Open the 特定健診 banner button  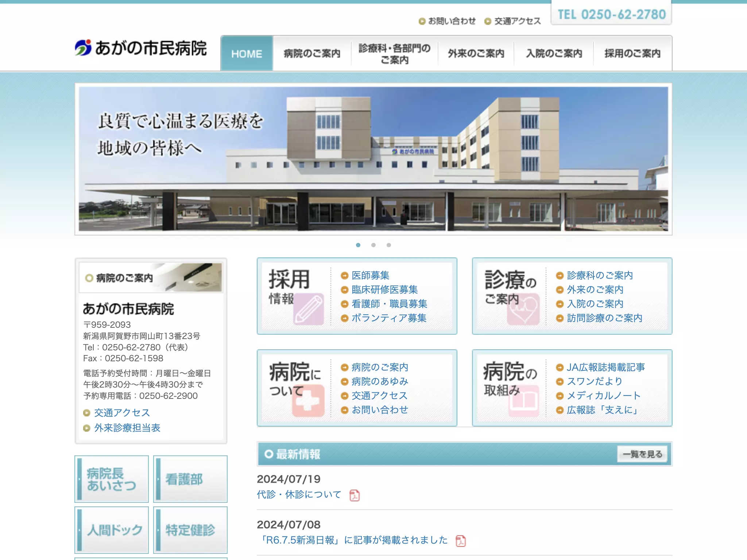190,530
